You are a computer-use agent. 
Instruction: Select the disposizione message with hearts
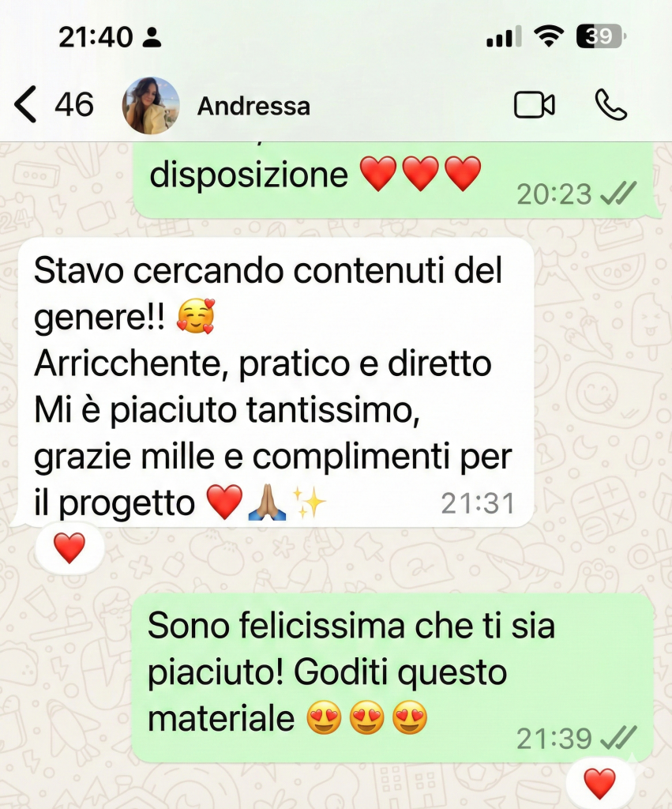tap(395, 180)
